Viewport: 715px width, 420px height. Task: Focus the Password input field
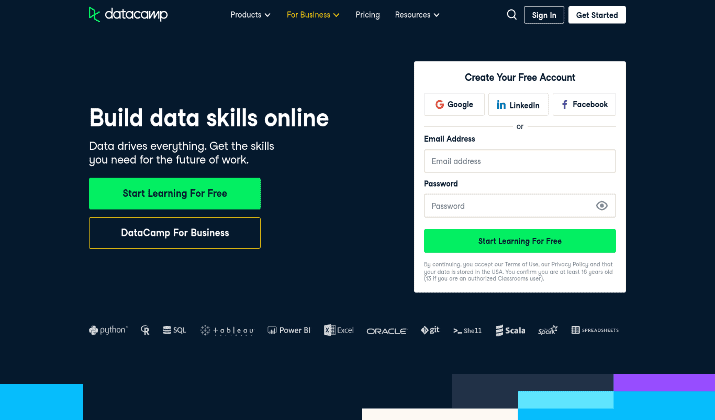point(520,206)
